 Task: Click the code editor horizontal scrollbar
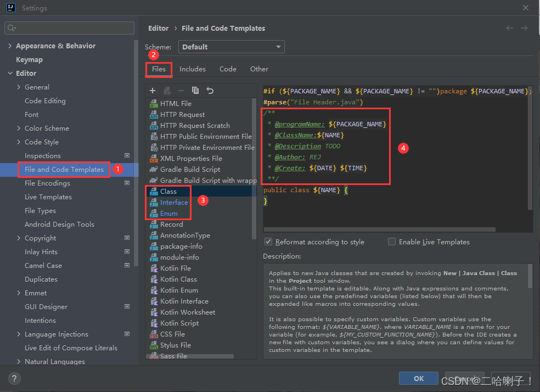point(380,229)
